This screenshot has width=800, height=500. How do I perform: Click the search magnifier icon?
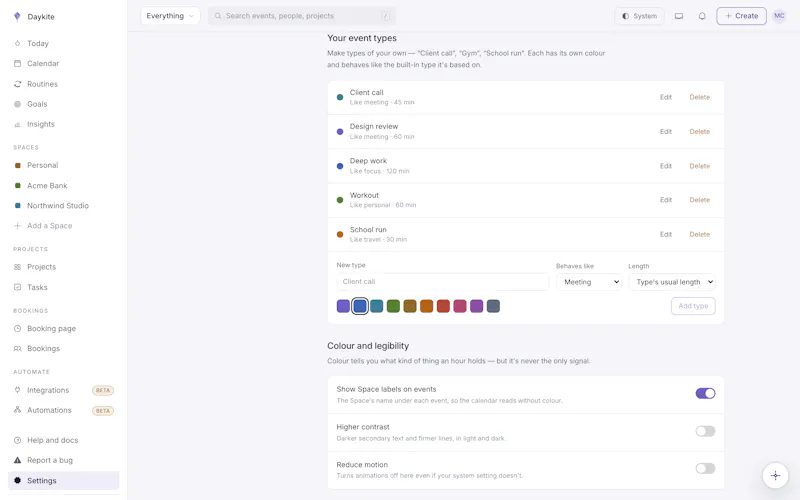point(218,16)
